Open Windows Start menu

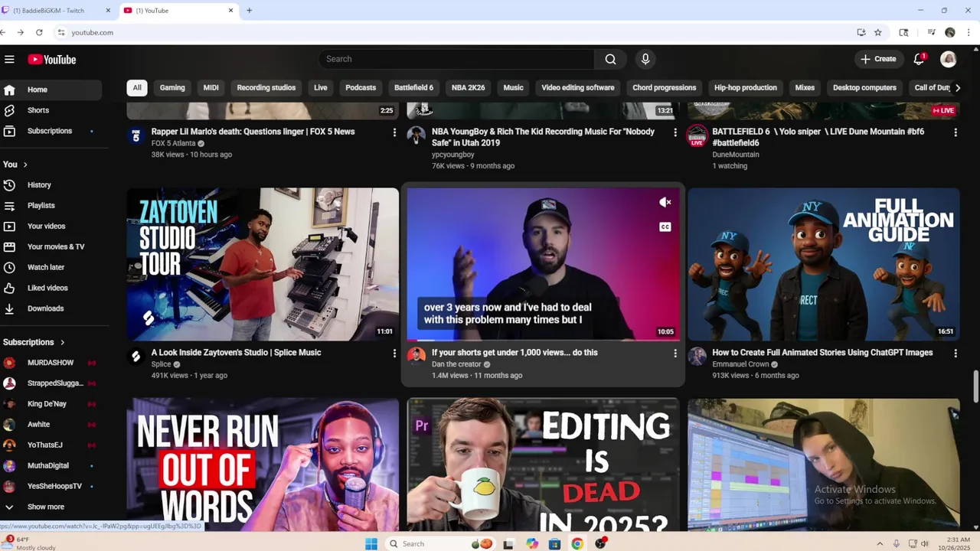tap(371, 544)
